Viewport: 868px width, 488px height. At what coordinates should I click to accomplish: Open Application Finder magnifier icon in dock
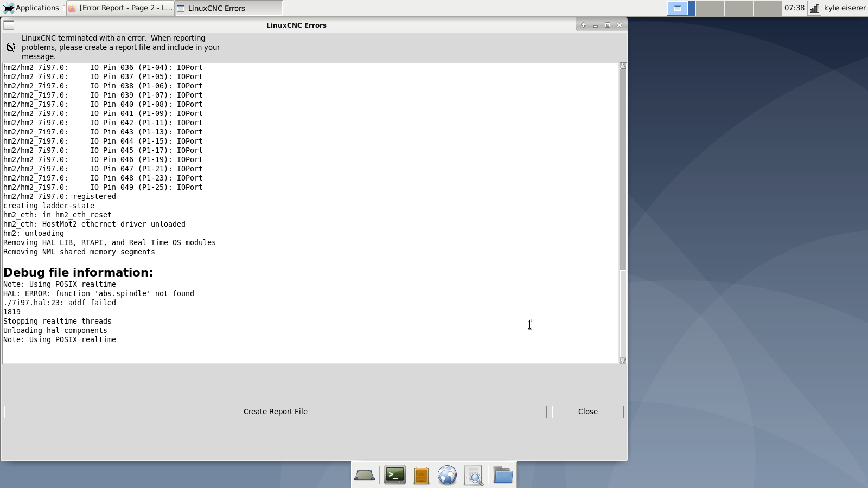pos(474,475)
